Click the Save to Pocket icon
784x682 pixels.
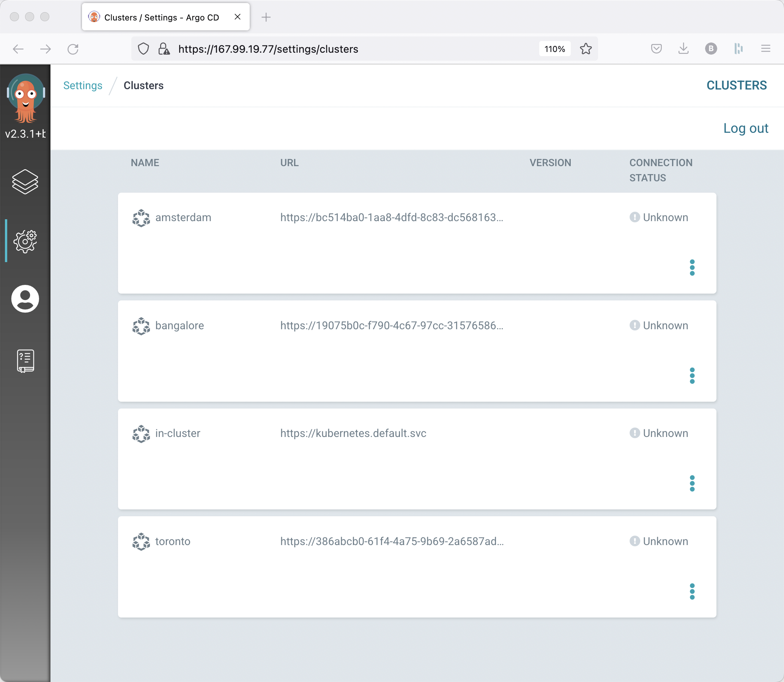(x=656, y=49)
